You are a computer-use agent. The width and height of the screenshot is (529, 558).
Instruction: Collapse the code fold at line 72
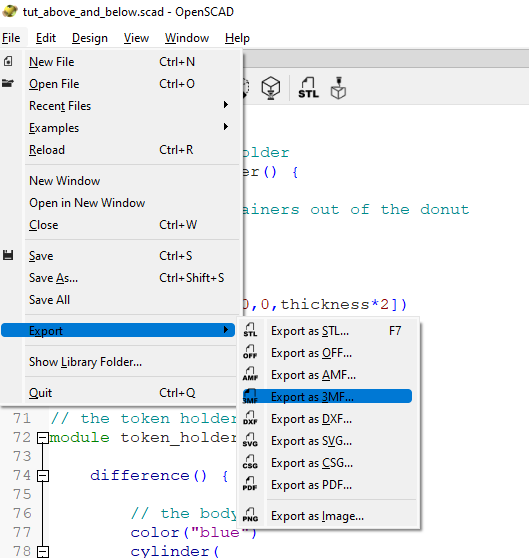pyautogui.click(x=43, y=438)
